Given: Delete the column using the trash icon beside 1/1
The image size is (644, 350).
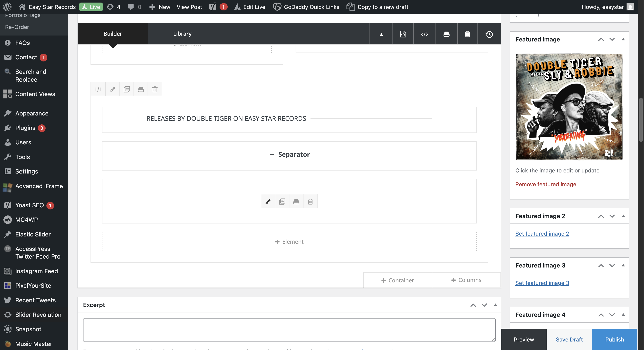Looking at the screenshot, I should tap(155, 89).
